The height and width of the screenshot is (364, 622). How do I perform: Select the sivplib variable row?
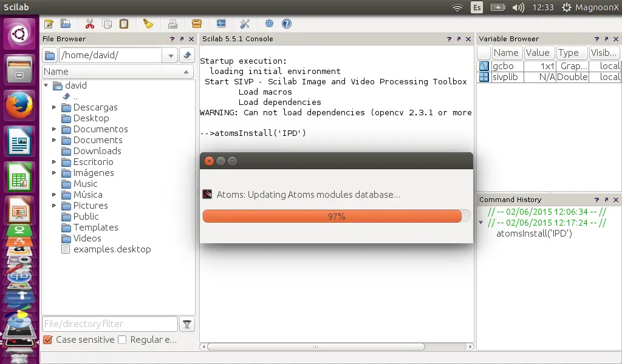(x=549, y=77)
